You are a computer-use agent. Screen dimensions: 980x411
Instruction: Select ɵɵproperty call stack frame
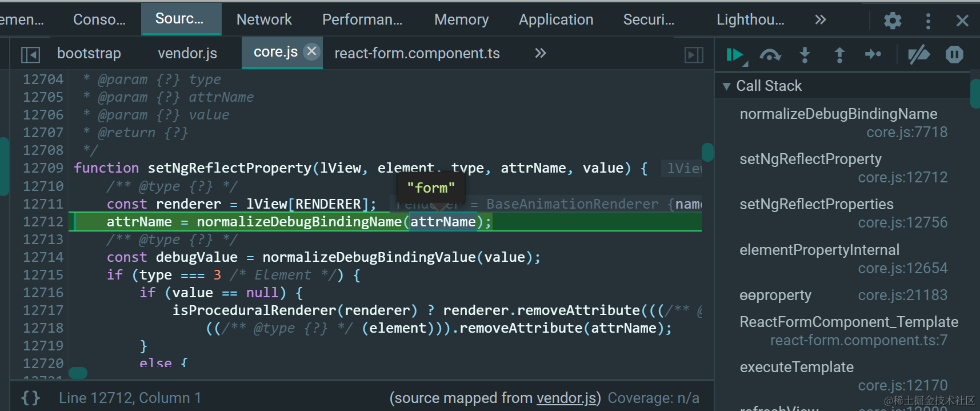pyautogui.click(x=843, y=295)
